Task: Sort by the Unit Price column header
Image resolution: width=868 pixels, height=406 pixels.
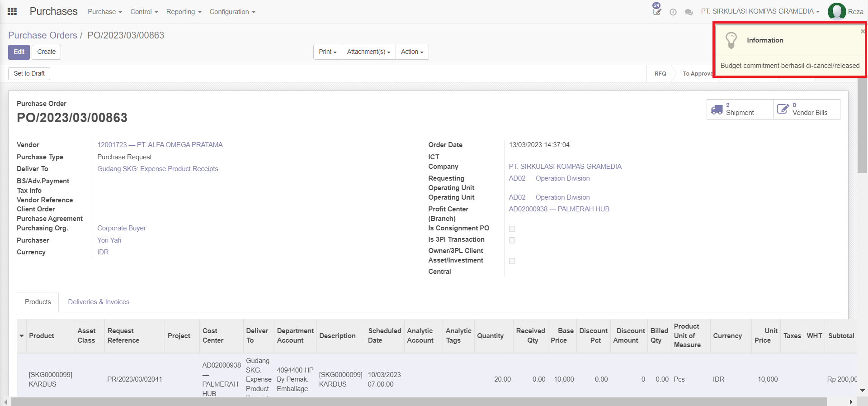Action: 767,336
